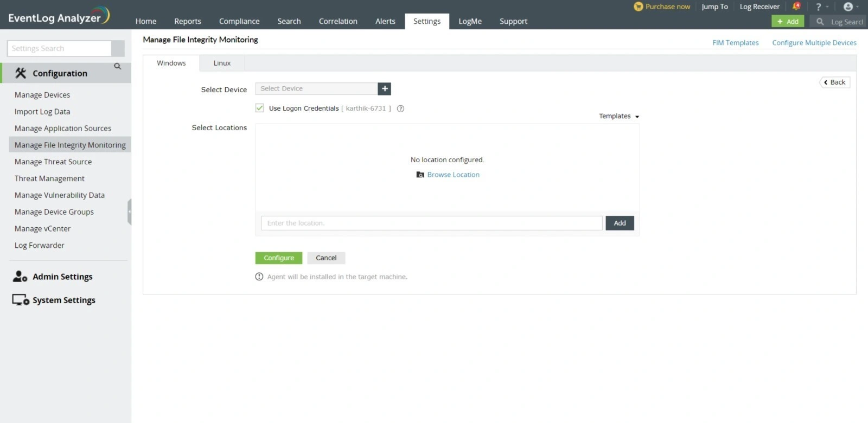
Task: Click the help icon beside logon credentials
Action: (400, 108)
